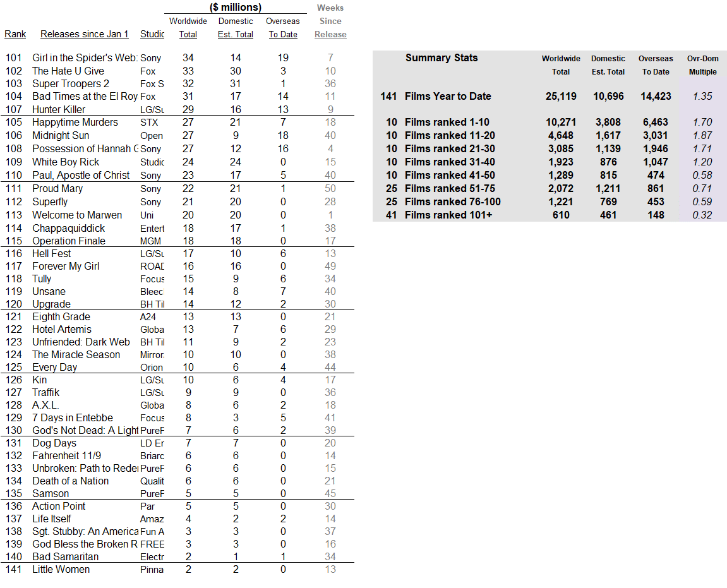Click 'Films ranked 76-100' row label

(x=452, y=202)
